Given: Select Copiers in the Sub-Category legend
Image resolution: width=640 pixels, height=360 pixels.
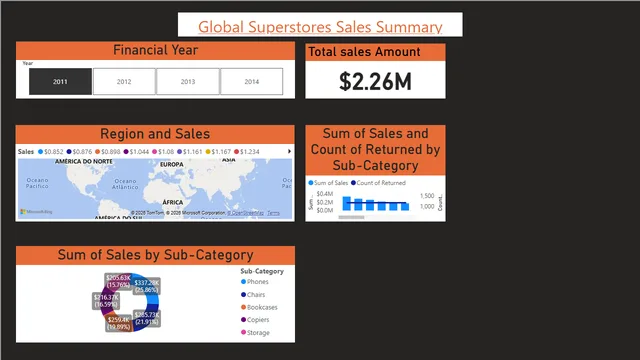Looking at the screenshot, I should [x=255, y=320].
